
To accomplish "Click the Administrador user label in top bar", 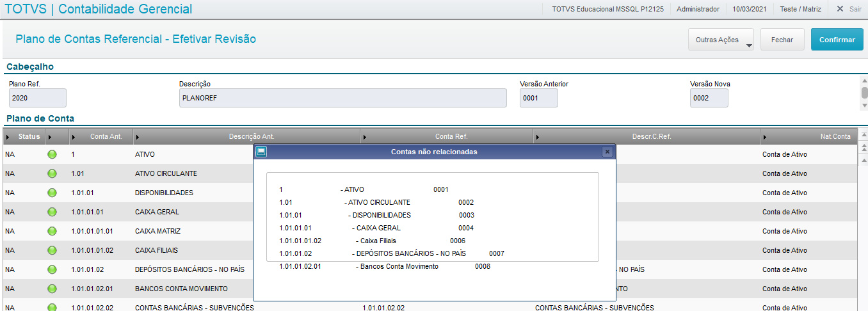I will click(x=698, y=10).
